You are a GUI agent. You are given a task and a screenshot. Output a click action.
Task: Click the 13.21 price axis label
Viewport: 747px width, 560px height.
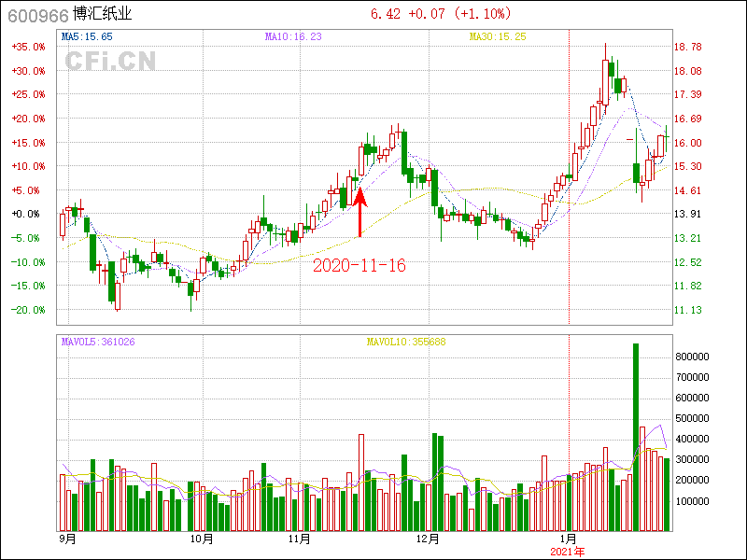688,238
